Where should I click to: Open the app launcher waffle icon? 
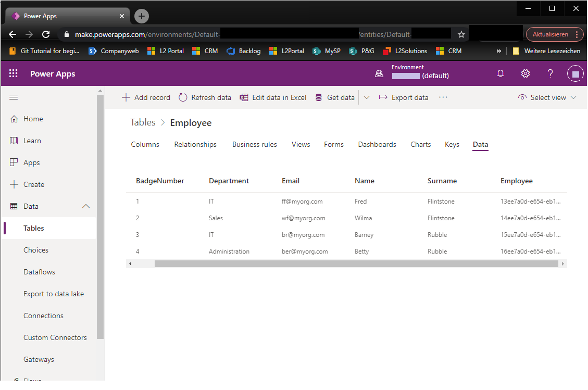tap(14, 73)
